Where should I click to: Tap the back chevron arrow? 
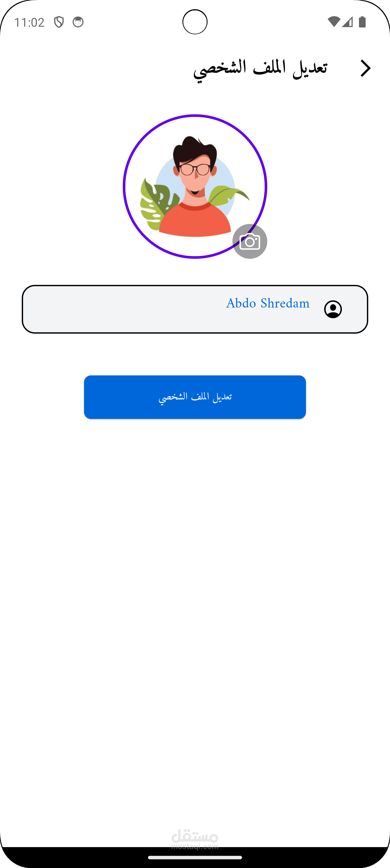(365, 68)
